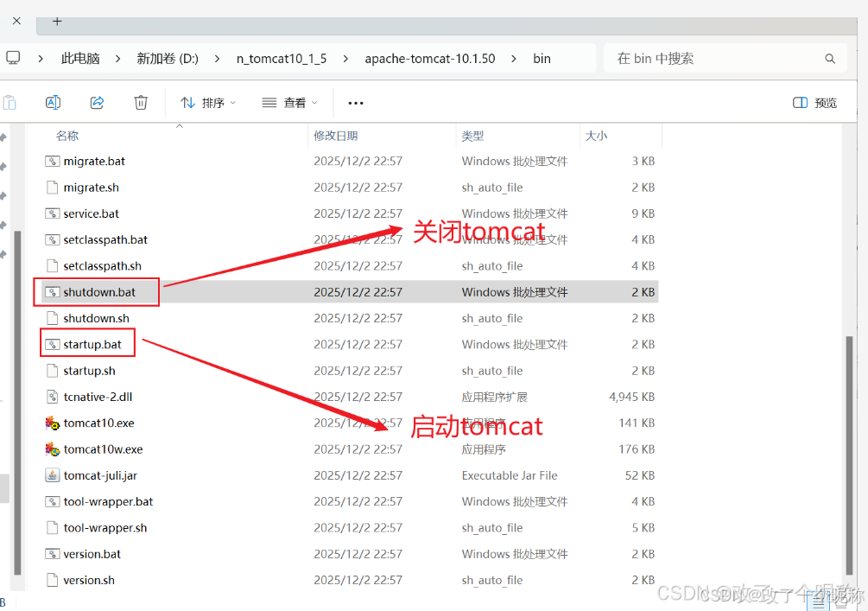The height and width of the screenshot is (611, 868).
Task: Click the Paste clipboard icon
Action: pos(10,103)
